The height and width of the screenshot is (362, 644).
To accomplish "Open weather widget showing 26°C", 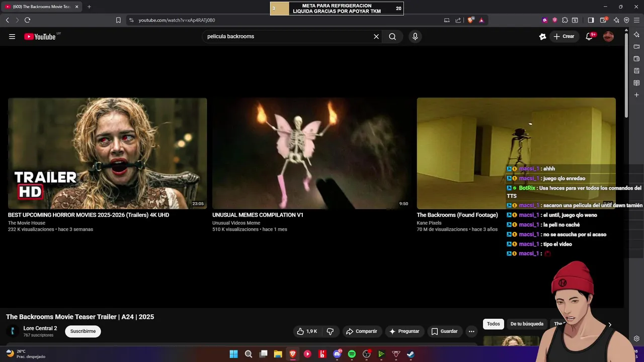I will pyautogui.click(x=25, y=354).
